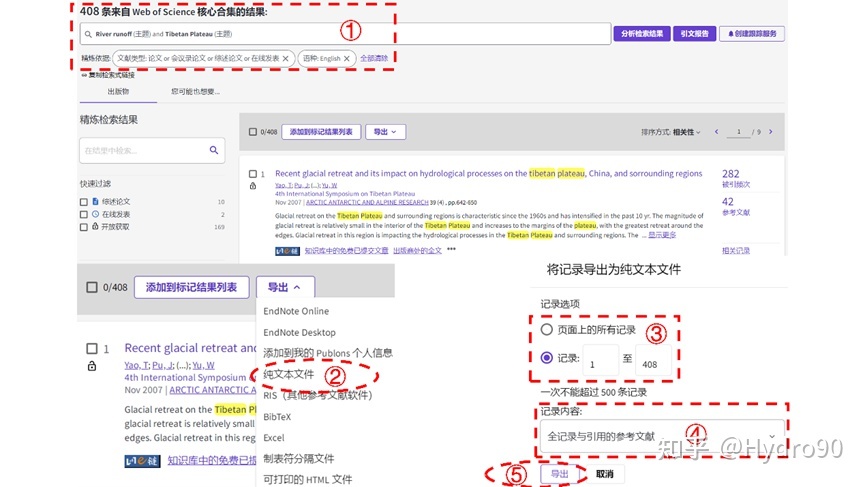The width and height of the screenshot is (865, 487).
Task: Choose 纯文本文件 from export menu
Action: (289, 374)
